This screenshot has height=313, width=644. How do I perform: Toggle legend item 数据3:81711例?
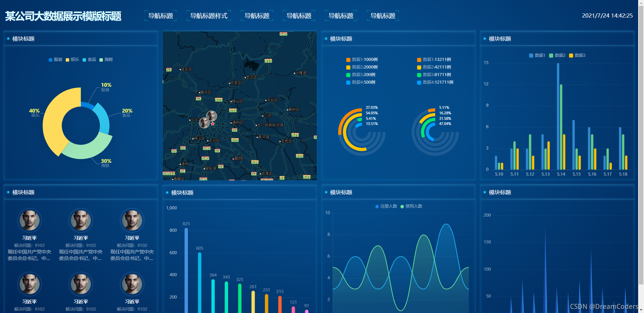[434, 75]
